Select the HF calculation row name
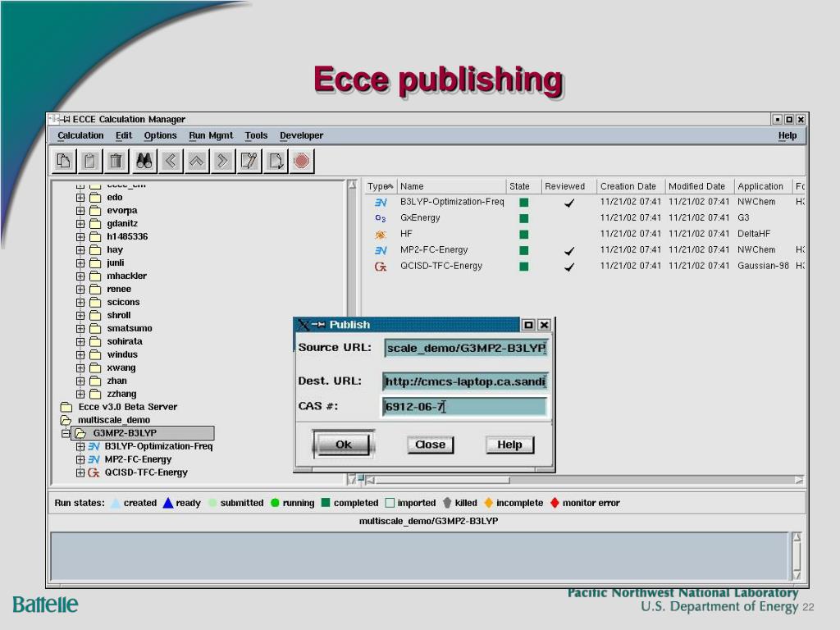 (x=406, y=234)
